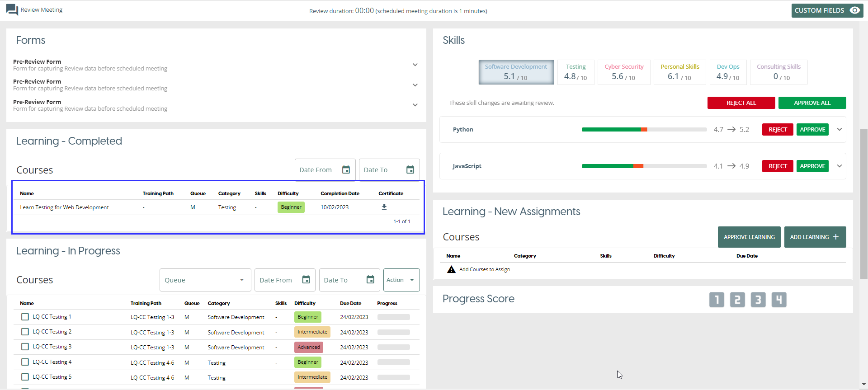Click calendar icon in In Progress Date To
Viewport: 868px width, 390px height.
coord(370,280)
